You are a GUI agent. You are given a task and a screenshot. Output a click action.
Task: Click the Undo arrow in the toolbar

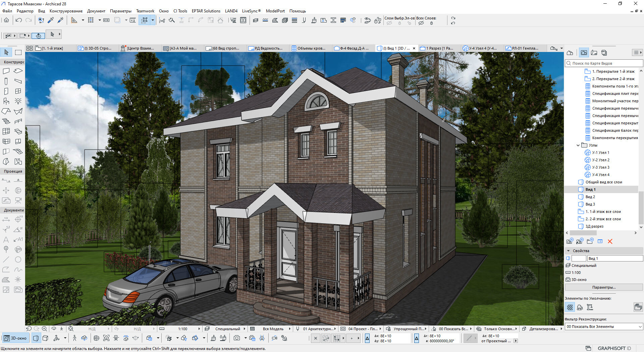click(x=19, y=20)
